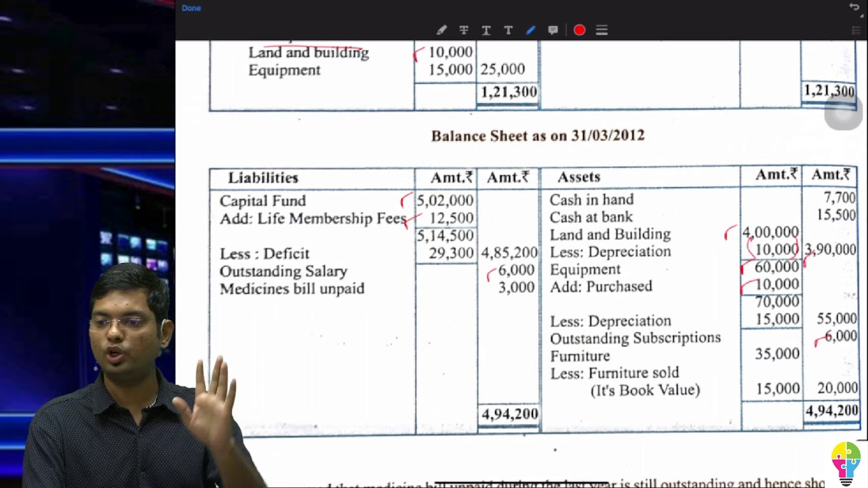868x488 pixels.
Task: Click the Less : Deficit row label
Action: point(264,253)
